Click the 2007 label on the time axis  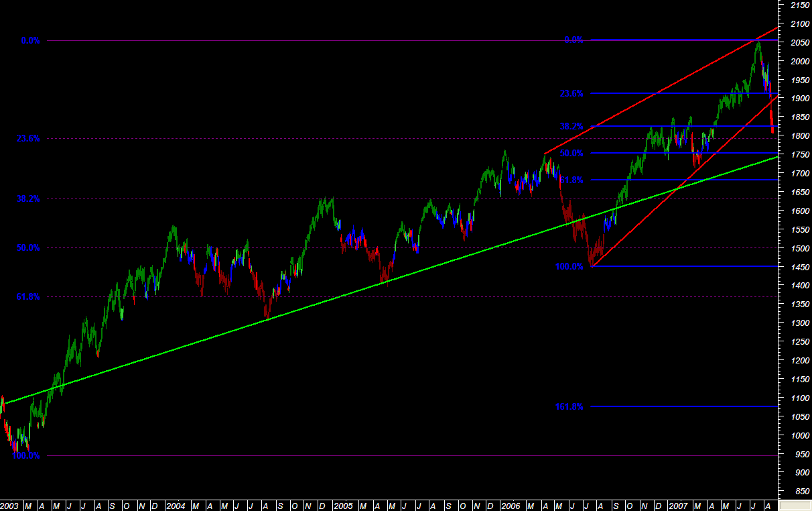[x=678, y=504]
